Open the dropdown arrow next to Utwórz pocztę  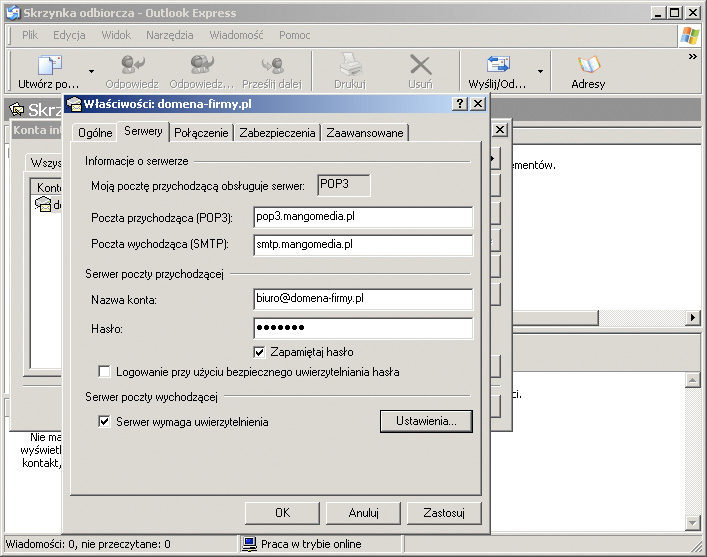(91, 71)
